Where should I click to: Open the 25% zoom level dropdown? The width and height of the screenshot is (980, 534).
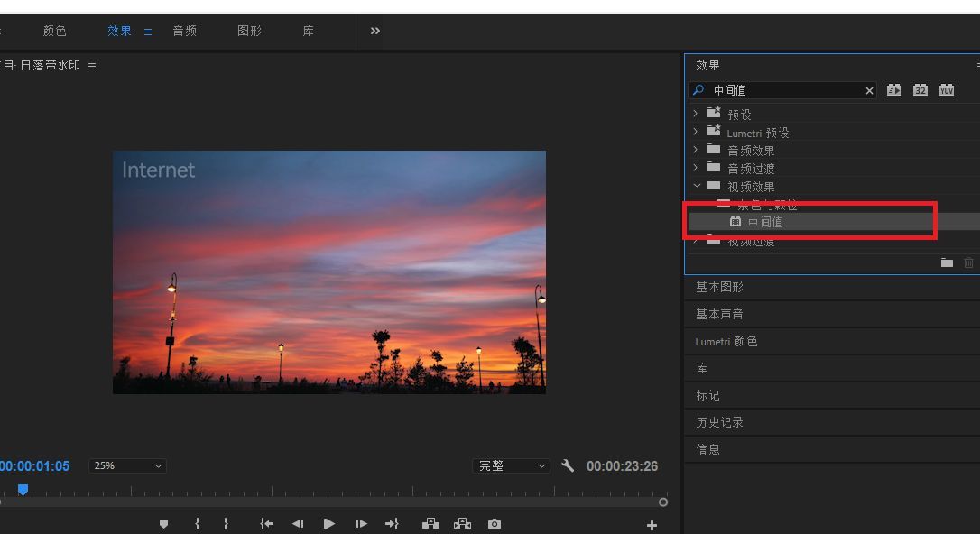click(x=127, y=466)
